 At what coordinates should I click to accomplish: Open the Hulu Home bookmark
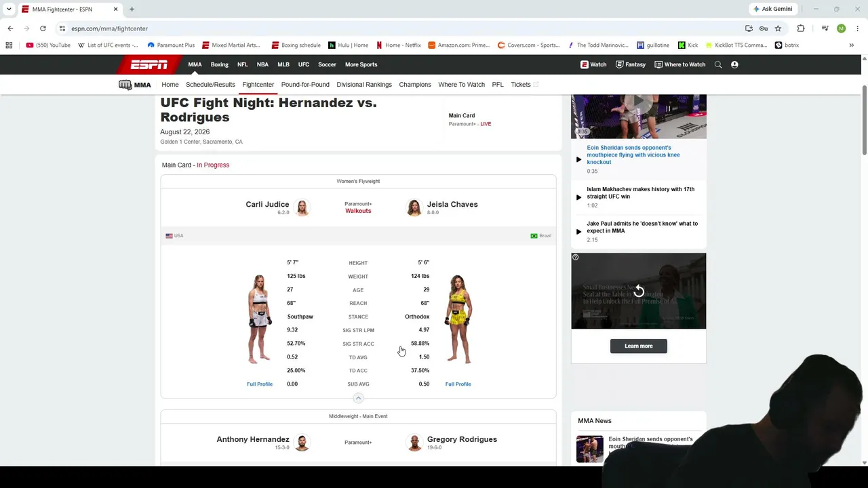349,45
